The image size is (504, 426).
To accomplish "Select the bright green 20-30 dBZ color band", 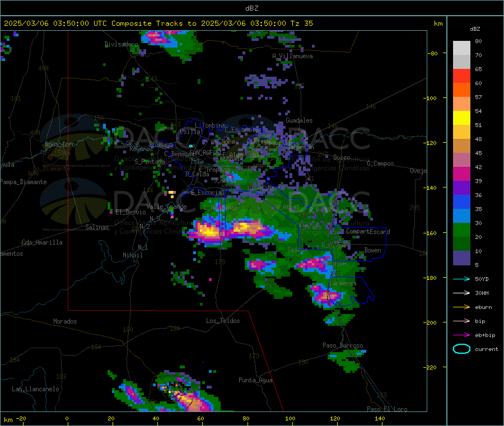I will click(461, 230).
